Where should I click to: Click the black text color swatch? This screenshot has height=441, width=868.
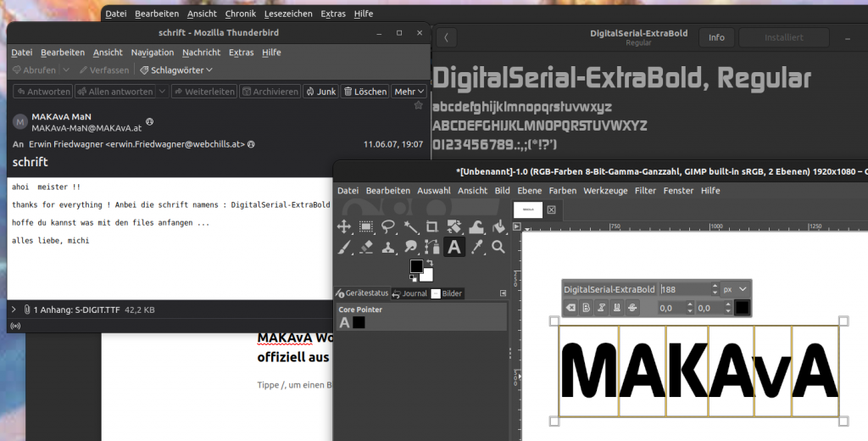pyautogui.click(x=743, y=308)
